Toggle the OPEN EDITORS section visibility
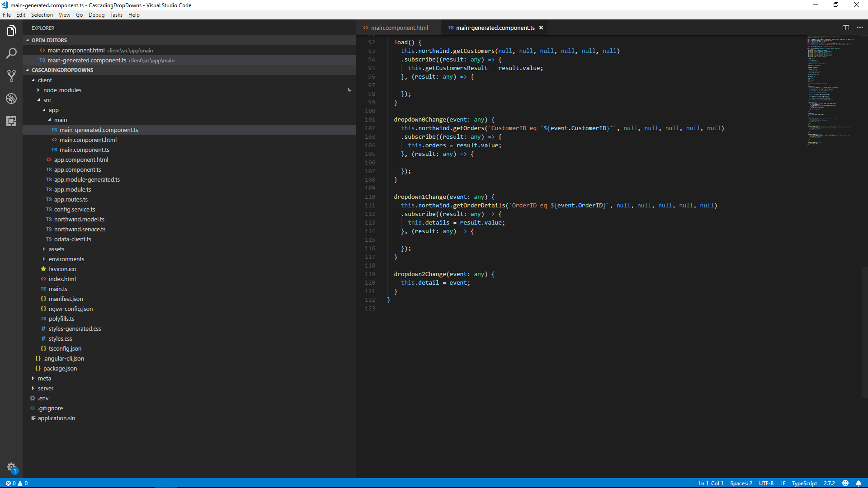Image resolution: width=868 pixels, height=488 pixels. click(49, 40)
